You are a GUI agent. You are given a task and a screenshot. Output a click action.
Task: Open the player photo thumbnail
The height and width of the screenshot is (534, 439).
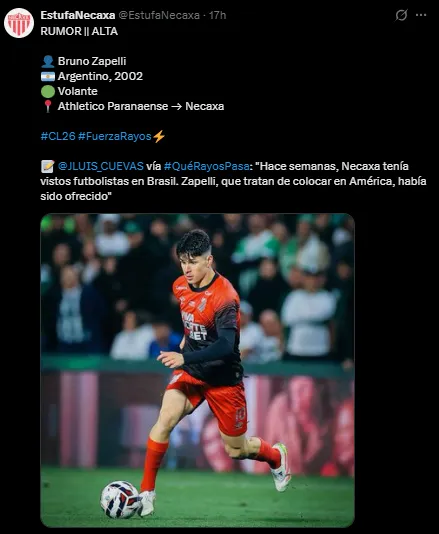tap(198, 370)
